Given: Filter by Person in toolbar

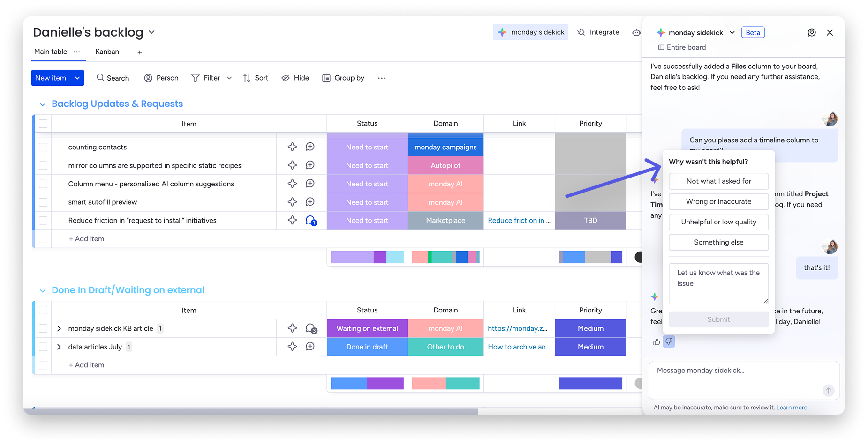Looking at the screenshot, I should click(161, 78).
